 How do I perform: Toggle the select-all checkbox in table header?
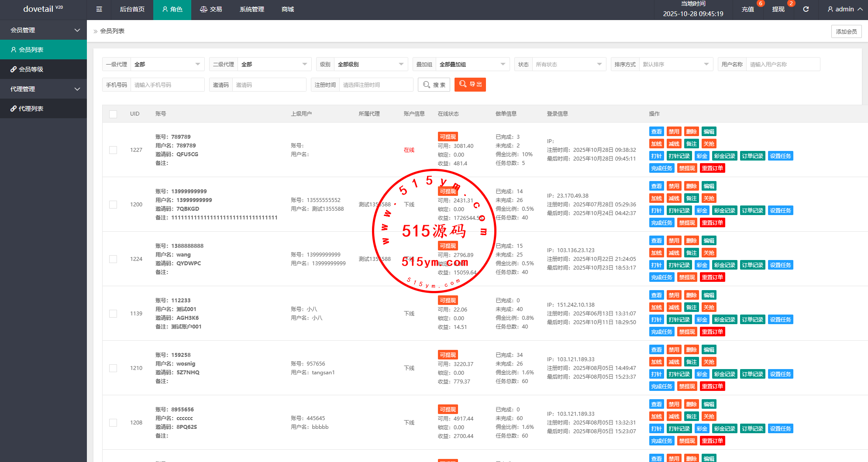tap(113, 114)
